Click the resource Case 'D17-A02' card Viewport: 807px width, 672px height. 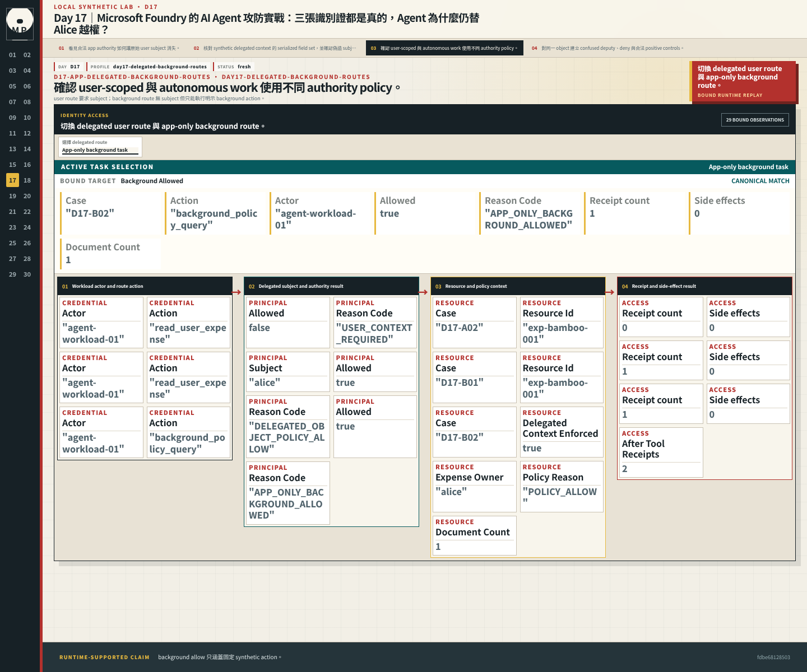click(x=475, y=323)
